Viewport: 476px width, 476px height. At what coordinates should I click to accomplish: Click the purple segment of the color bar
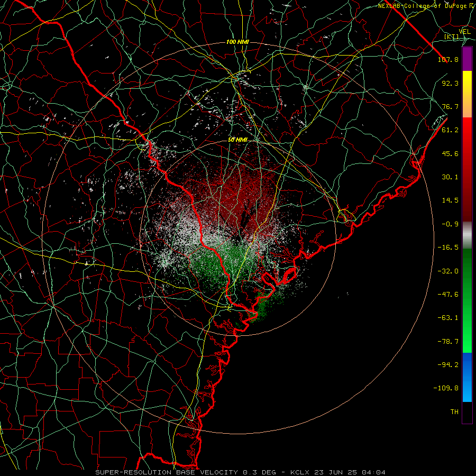click(467, 59)
